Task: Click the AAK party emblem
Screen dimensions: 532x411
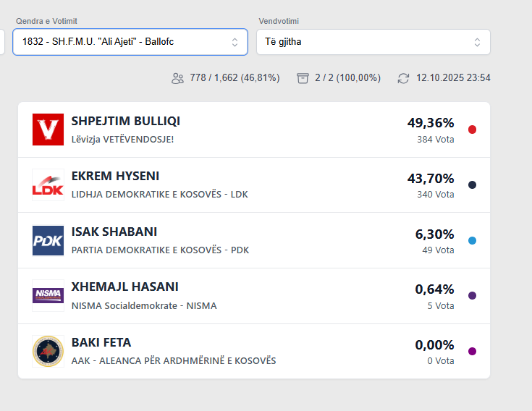Action: click(x=48, y=351)
